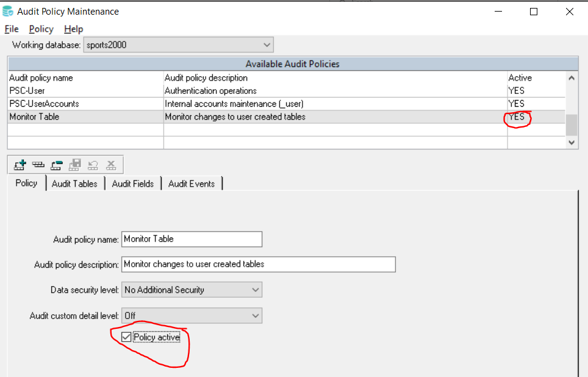Viewport: 588px width, 377px height.
Task: Switch to the Audit Tables tab
Action: pos(74,184)
